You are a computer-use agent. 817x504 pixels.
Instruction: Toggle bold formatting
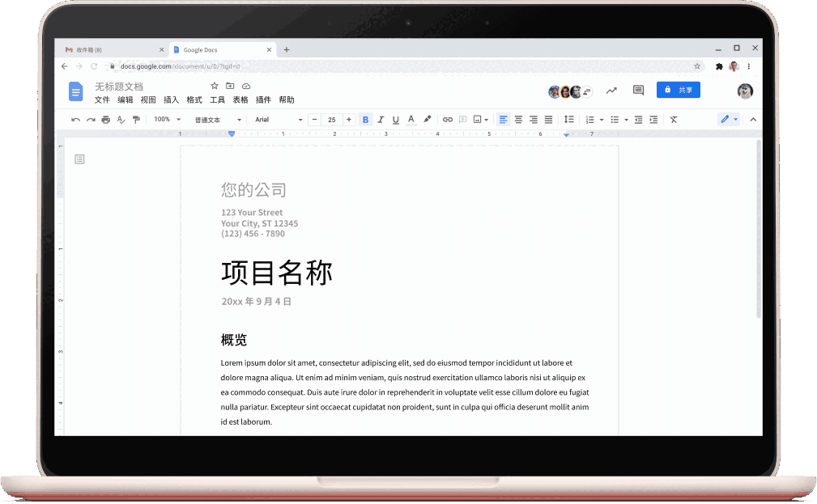(365, 119)
